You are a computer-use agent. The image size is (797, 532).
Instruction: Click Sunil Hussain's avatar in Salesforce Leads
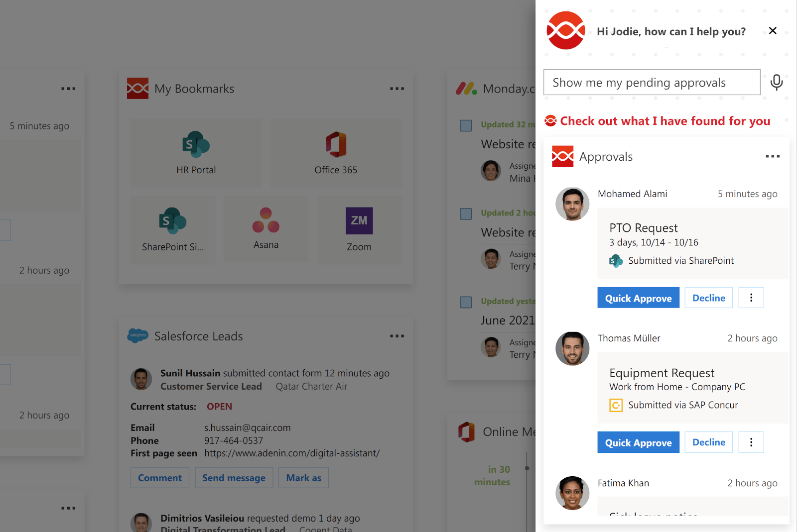tap(141, 379)
